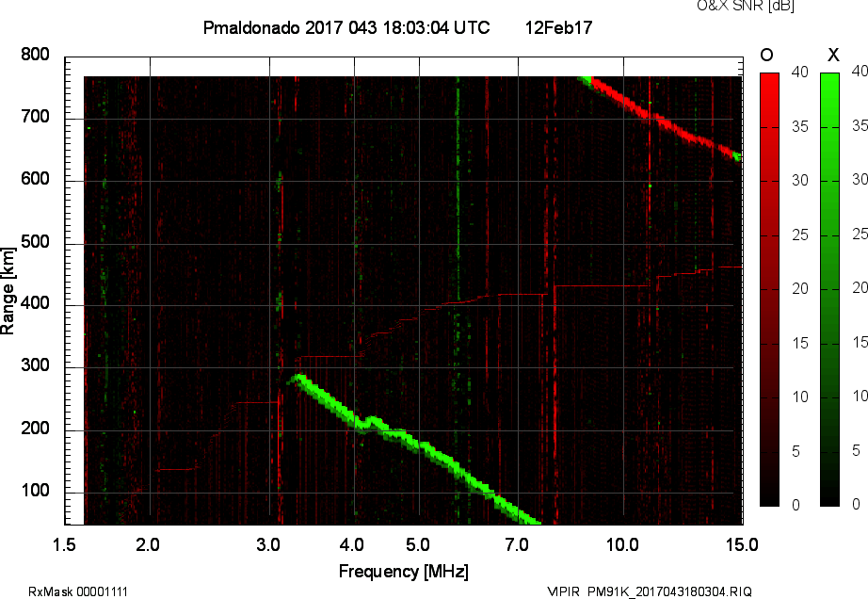Click the 20 dB tick on the O color bar

pos(799,288)
